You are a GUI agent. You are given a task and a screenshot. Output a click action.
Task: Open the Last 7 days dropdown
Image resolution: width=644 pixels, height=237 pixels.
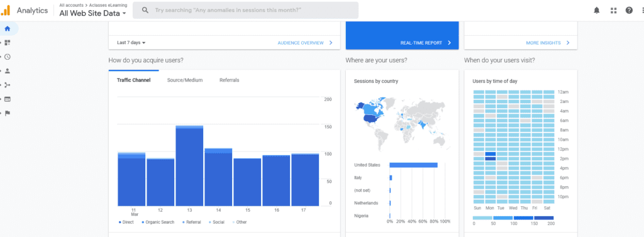[131, 43]
